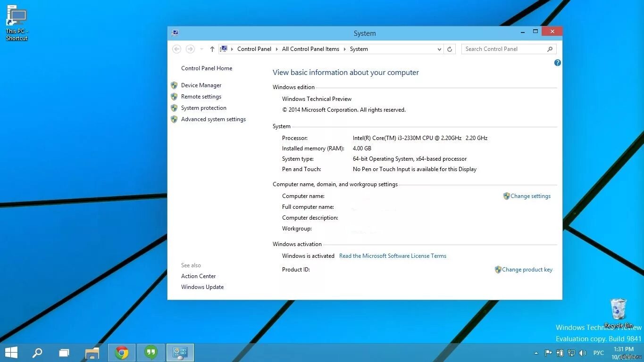The height and width of the screenshot is (362, 644).
Task: Close the System window
Action: click(x=552, y=32)
